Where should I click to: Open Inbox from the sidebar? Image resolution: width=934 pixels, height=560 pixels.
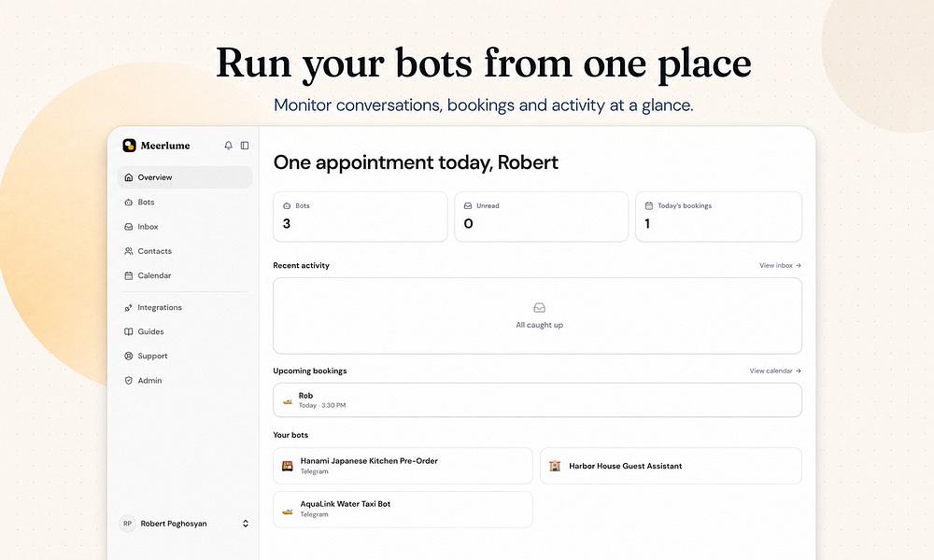click(185, 227)
